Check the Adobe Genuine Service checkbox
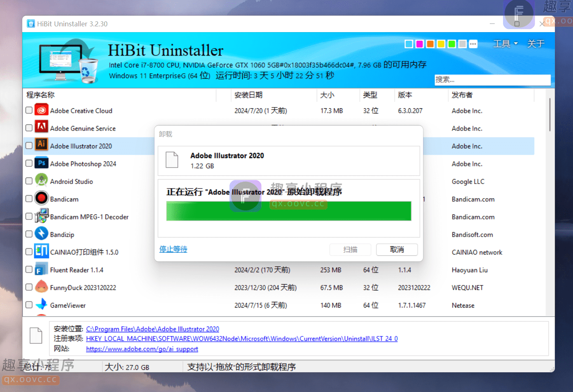The image size is (573, 392). (29, 128)
